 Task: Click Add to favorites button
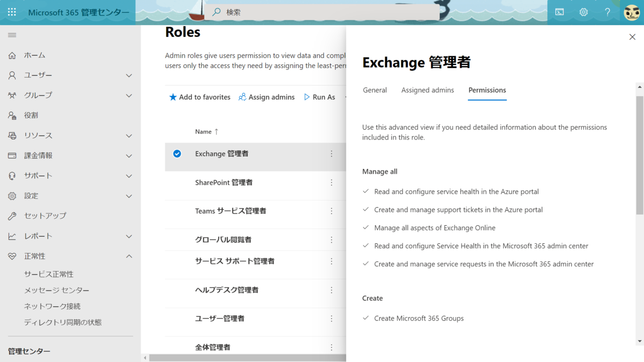point(200,97)
